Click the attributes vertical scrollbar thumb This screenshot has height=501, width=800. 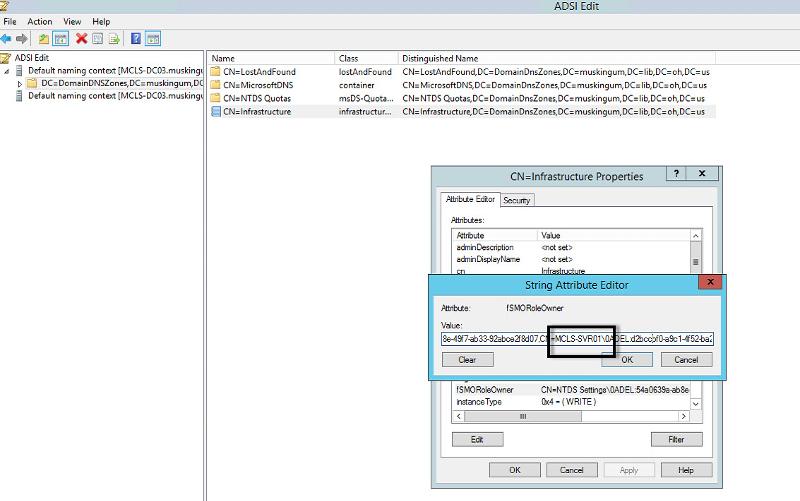click(696, 262)
